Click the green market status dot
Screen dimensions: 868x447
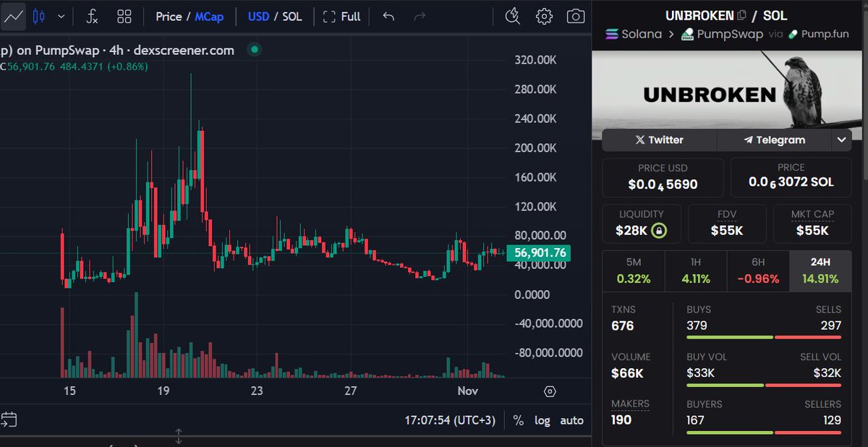click(x=254, y=50)
